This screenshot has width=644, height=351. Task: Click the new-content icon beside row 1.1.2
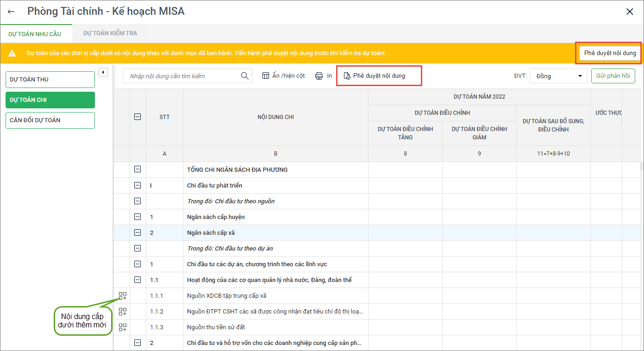click(x=123, y=312)
